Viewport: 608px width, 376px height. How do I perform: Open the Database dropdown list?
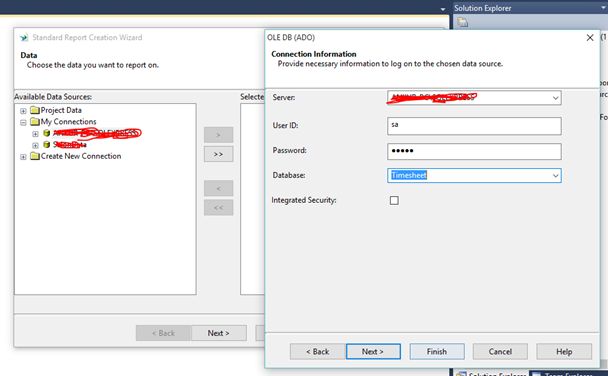tap(556, 176)
